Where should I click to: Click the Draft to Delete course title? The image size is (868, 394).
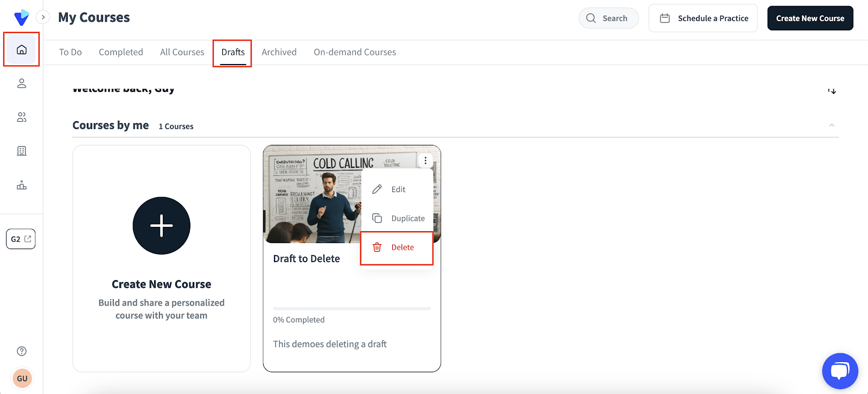(x=307, y=259)
